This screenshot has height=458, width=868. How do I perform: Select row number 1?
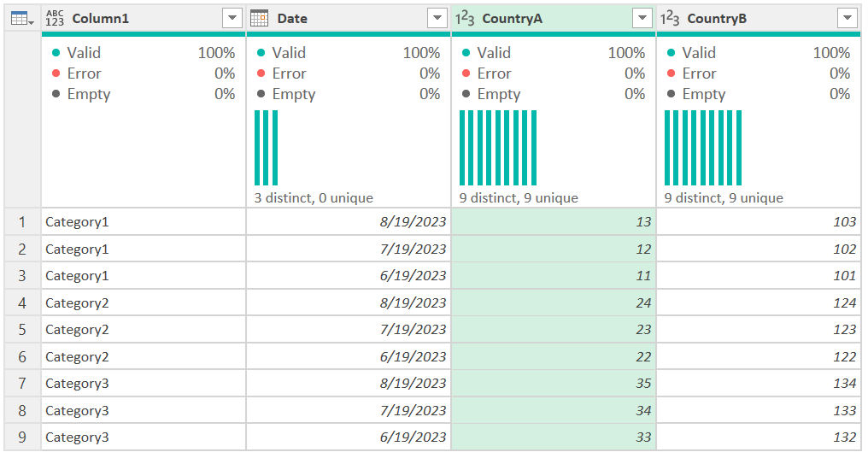22,222
